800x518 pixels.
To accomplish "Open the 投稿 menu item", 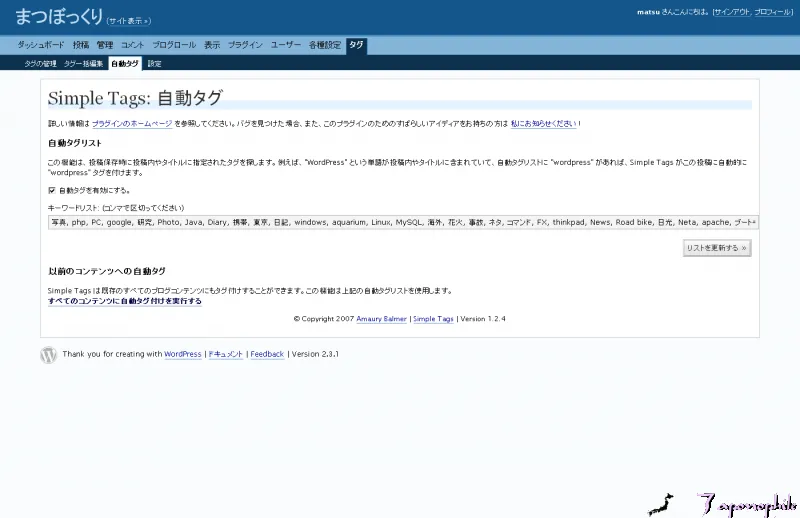I will 81,45.
